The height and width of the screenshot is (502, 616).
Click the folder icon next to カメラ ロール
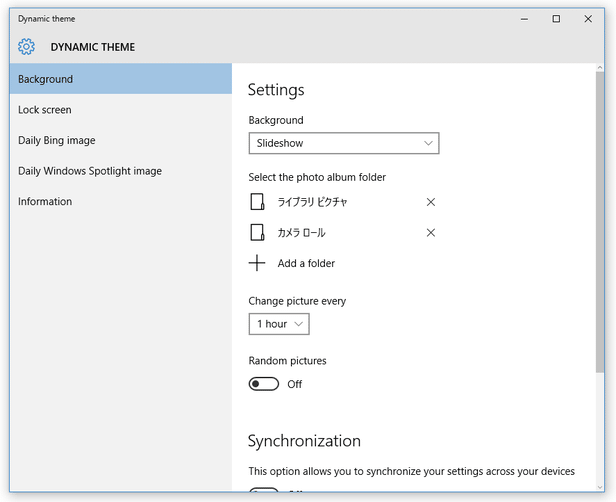tap(257, 233)
